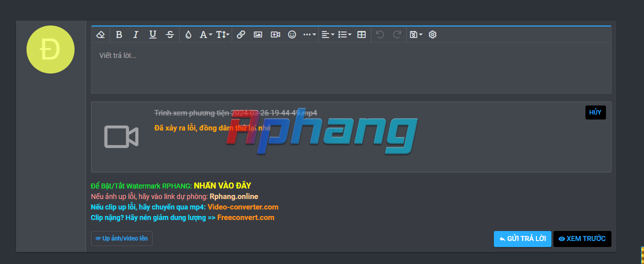The width and height of the screenshot is (644, 264).
Task: Click the 'Để Bật/Tắt Watermark RPHANG:' text
Action: (x=142, y=186)
